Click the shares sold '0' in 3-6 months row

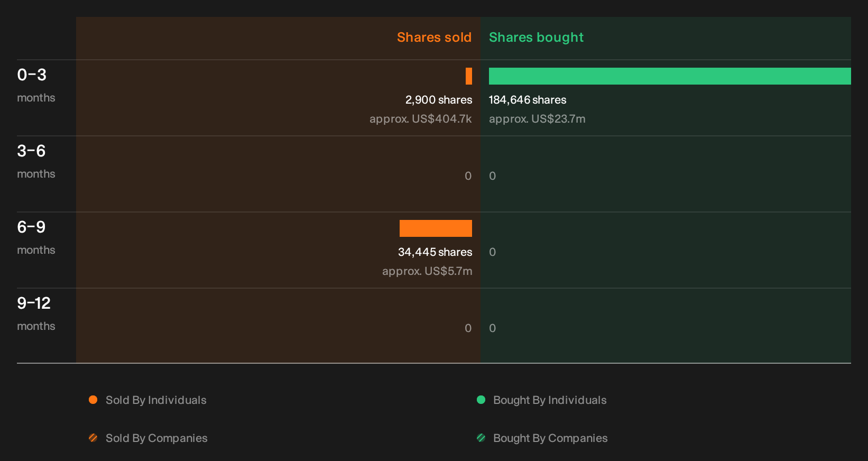pos(468,176)
